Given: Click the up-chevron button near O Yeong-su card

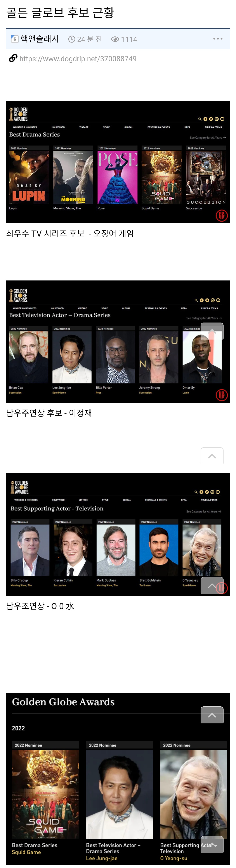Looking at the screenshot, I should point(212,585).
